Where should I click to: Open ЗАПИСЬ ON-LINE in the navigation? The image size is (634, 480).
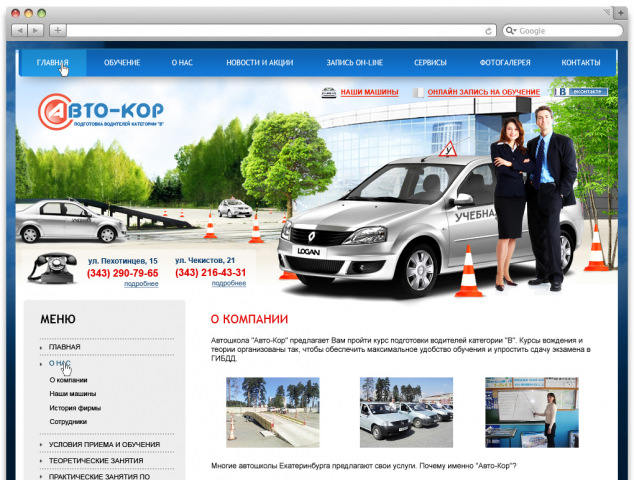[x=355, y=63]
